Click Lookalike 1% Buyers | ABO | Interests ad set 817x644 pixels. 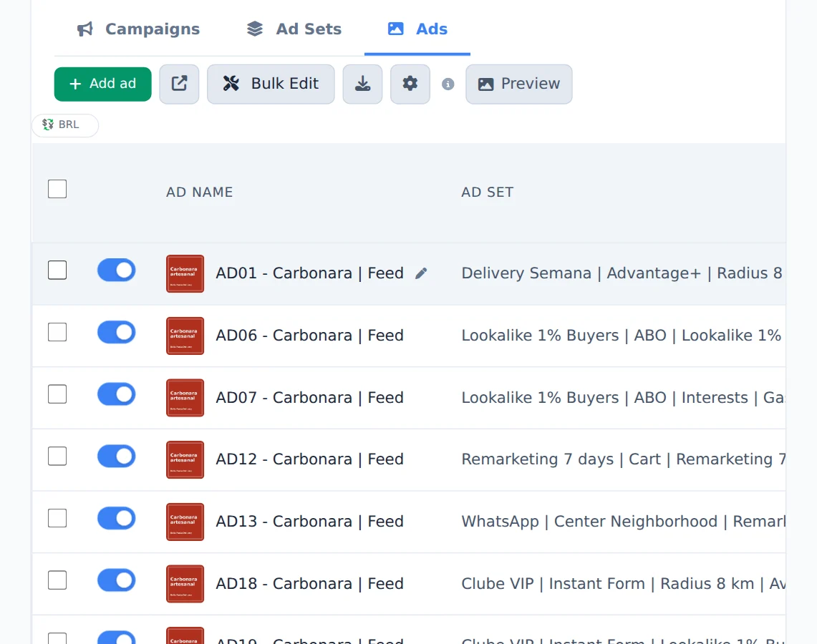pyautogui.click(x=623, y=398)
